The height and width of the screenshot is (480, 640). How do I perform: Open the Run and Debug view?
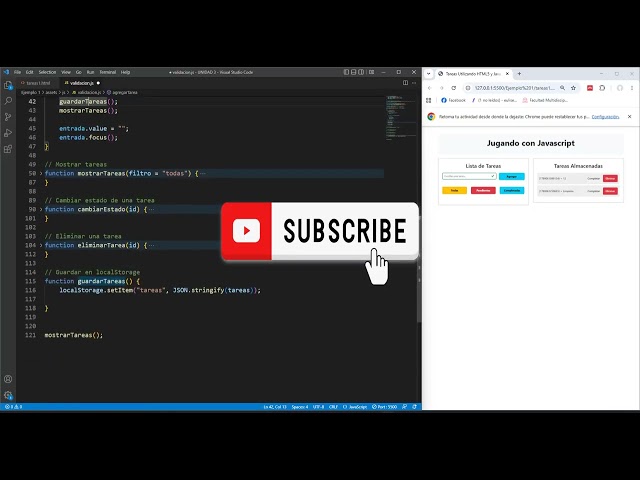8,133
